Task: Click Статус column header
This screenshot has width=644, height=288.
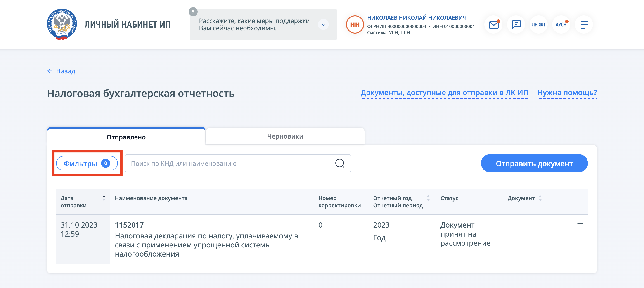Action: click(449, 198)
